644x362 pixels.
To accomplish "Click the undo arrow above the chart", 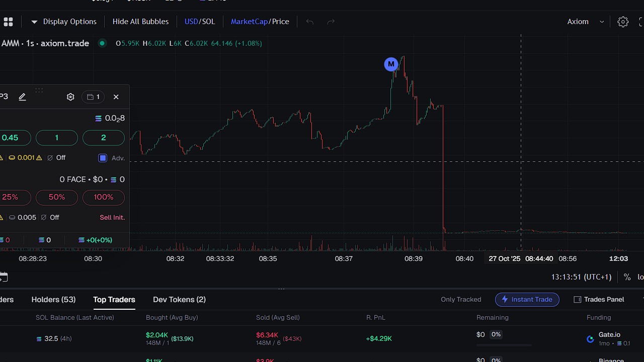I will tap(309, 22).
